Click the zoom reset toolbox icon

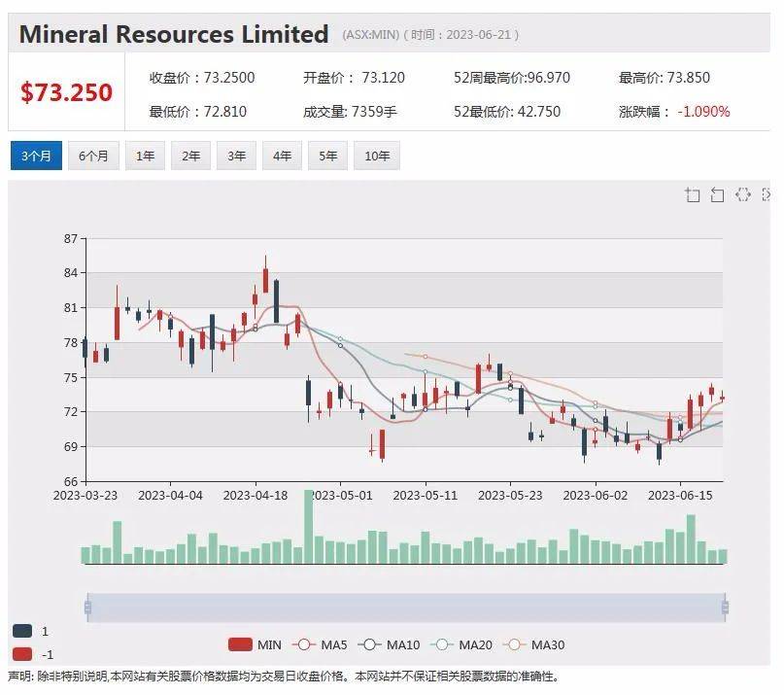click(718, 194)
